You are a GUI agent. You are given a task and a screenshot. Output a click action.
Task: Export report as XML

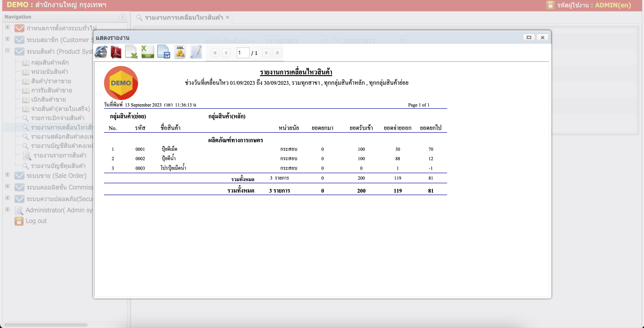click(180, 52)
